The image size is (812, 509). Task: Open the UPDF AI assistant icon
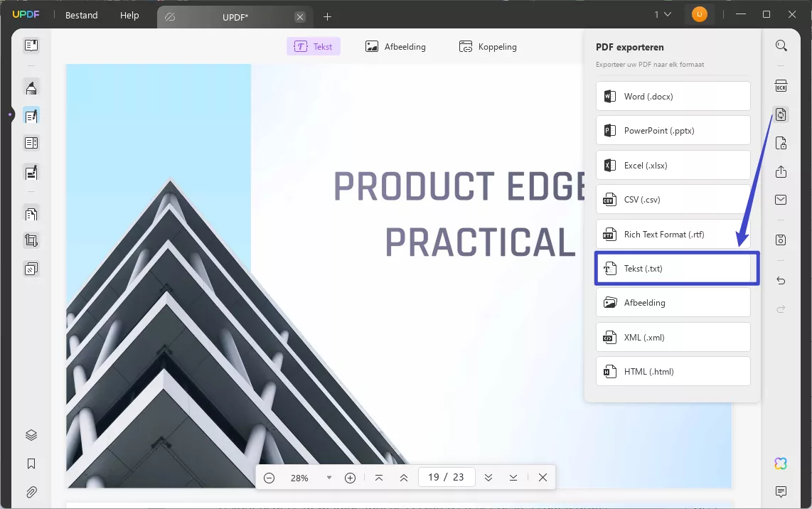pos(781,464)
